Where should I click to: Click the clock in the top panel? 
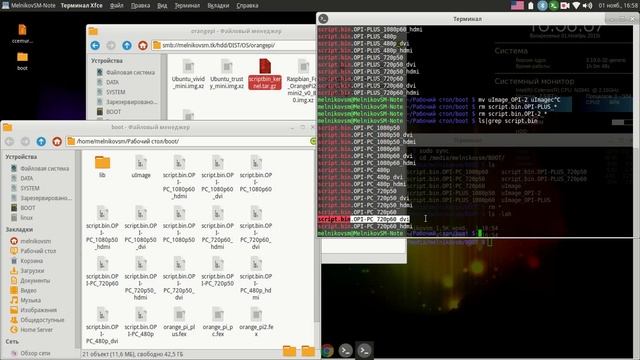coord(618,5)
